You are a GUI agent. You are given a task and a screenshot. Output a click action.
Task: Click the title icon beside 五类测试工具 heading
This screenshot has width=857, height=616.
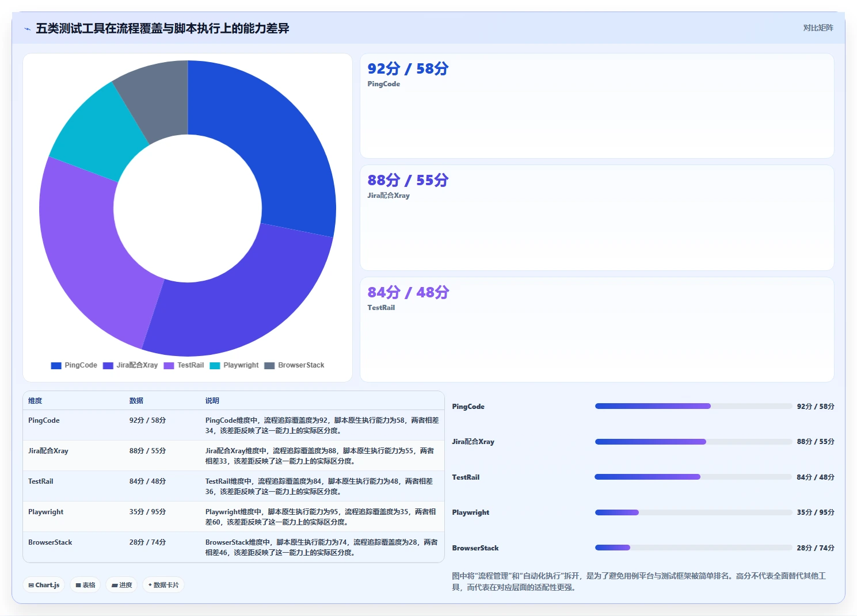pyautogui.click(x=28, y=29)
